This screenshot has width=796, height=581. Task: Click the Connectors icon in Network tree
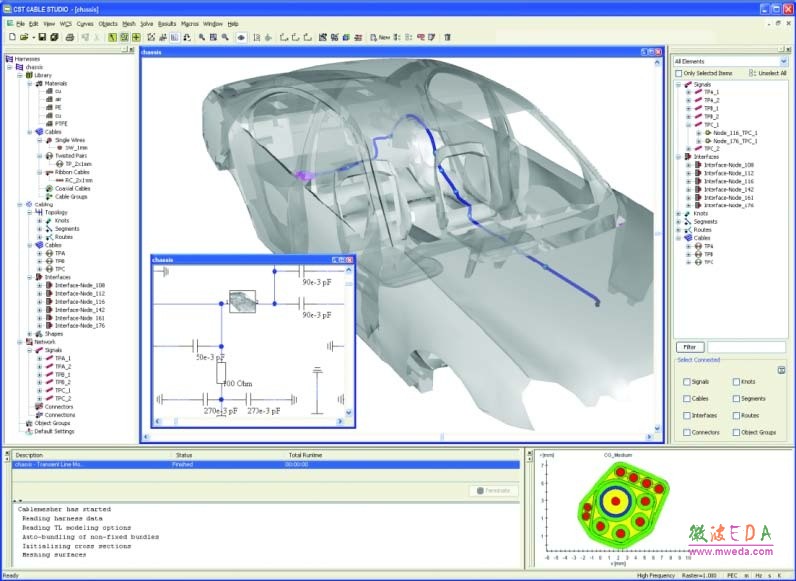[x=39, y=407]
